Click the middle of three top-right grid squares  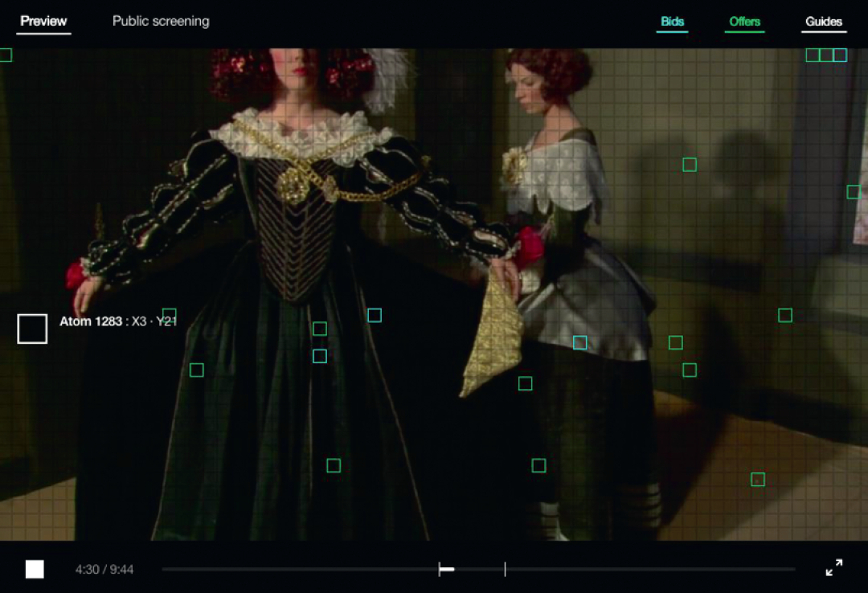pos(826,55)
